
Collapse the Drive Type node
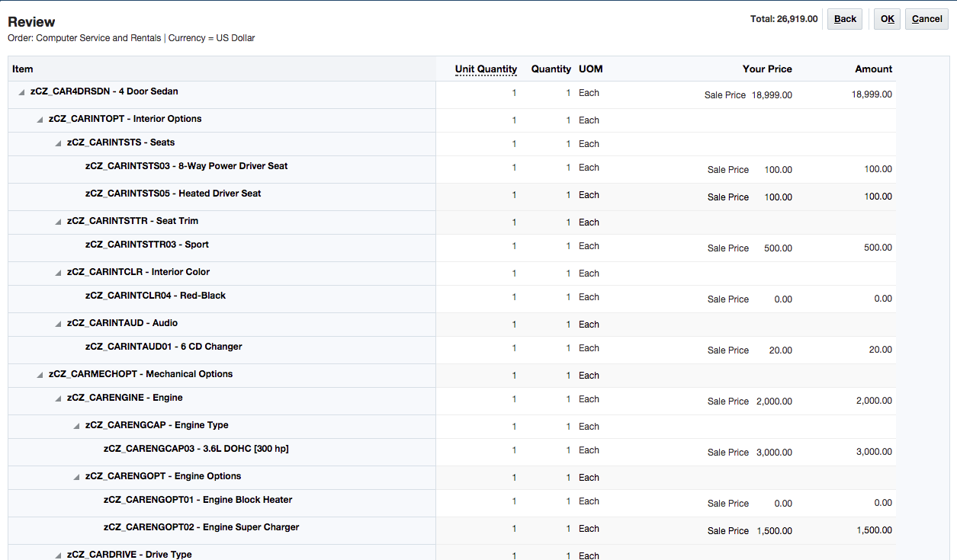click(58, 555)
